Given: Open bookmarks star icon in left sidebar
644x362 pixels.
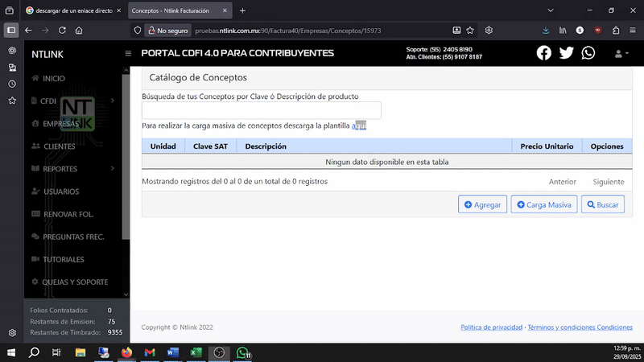Looking at the screenshot, I should tap(12, 101).
